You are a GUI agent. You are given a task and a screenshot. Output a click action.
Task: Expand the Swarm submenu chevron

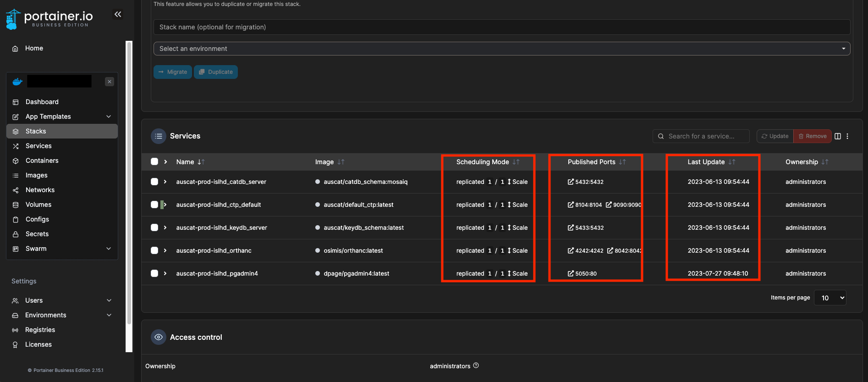pyautogui.click(x=109, y=249)
